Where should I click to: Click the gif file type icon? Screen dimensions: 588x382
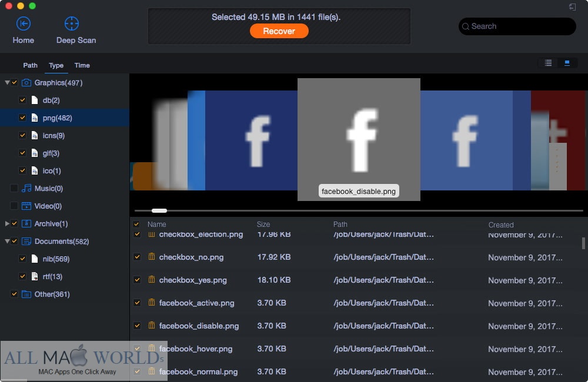tap(35, 153)
